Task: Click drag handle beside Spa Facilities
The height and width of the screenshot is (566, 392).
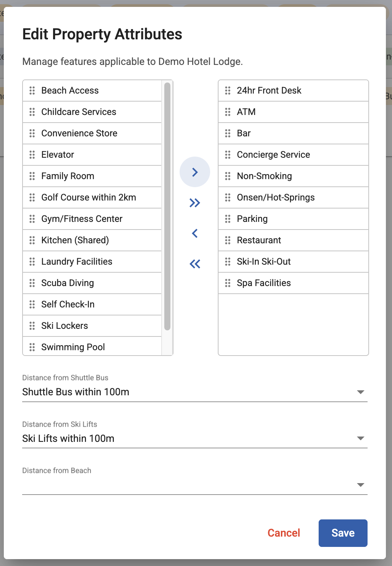Action: tap(228, 283)
